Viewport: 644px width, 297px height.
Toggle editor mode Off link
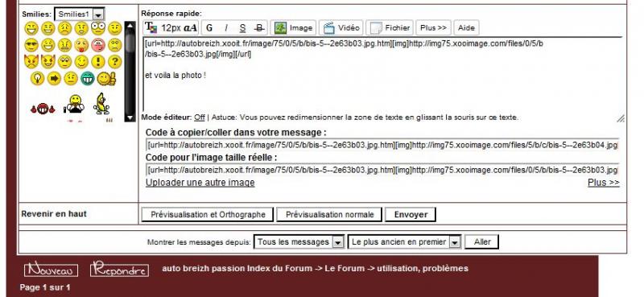(x=200, y=118)
